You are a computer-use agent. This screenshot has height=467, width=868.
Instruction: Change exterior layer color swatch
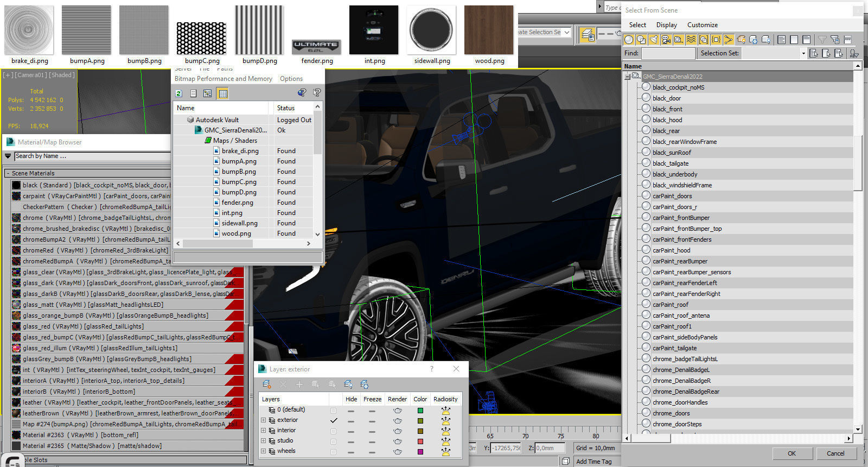[420, 420]
